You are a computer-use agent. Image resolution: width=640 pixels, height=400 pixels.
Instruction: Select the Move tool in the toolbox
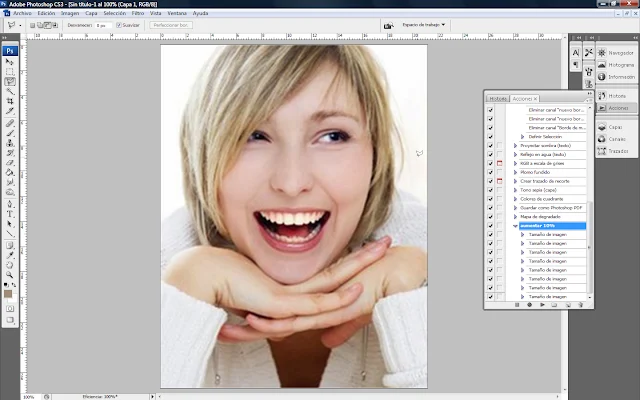(11, 60)
